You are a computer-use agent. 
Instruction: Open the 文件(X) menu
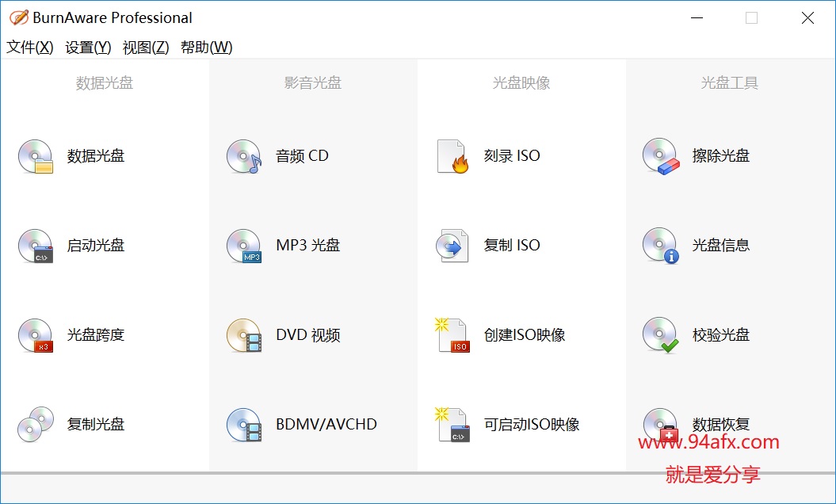click(x=30, y=47)
